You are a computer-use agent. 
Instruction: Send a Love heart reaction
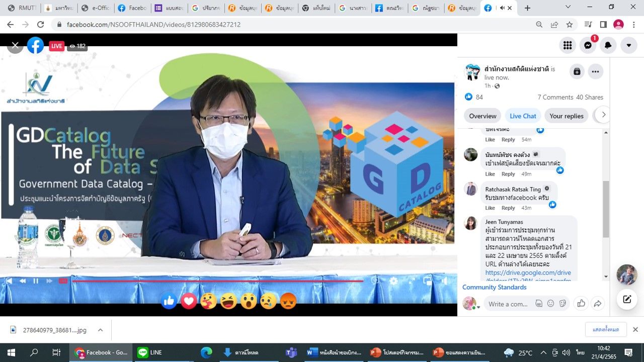coord(189,301)
